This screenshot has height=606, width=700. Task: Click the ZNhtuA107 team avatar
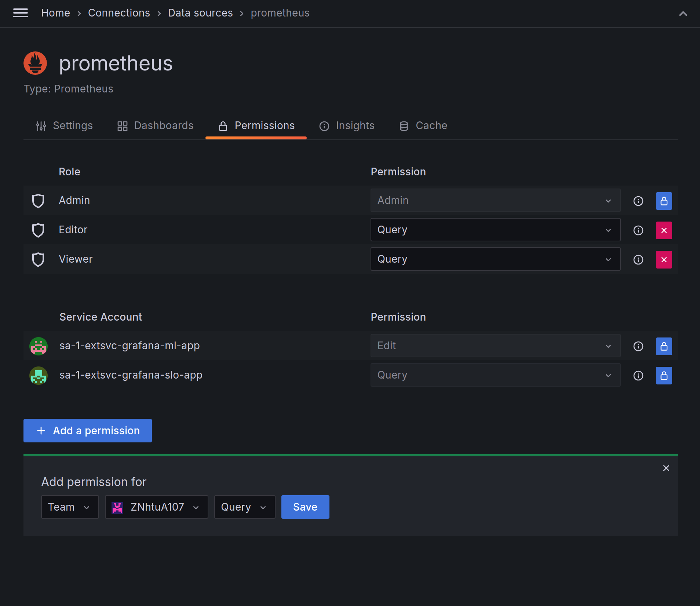(x=117, y=507)
